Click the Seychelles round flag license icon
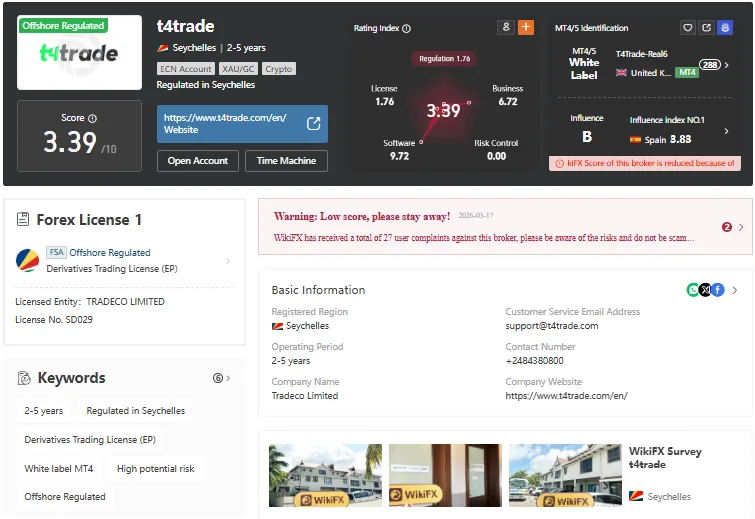This screenshot has width=755, height=519. coord(27,260)
